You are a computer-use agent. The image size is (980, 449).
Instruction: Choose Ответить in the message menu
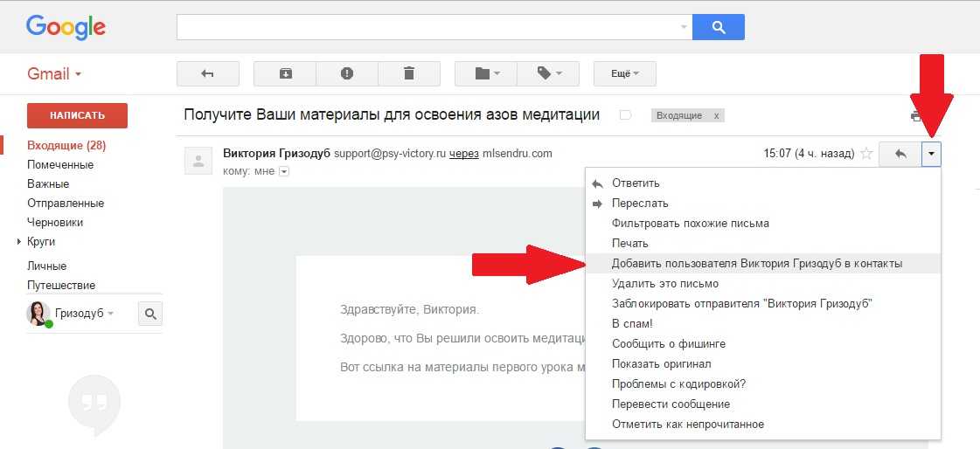tap(762, 183)
